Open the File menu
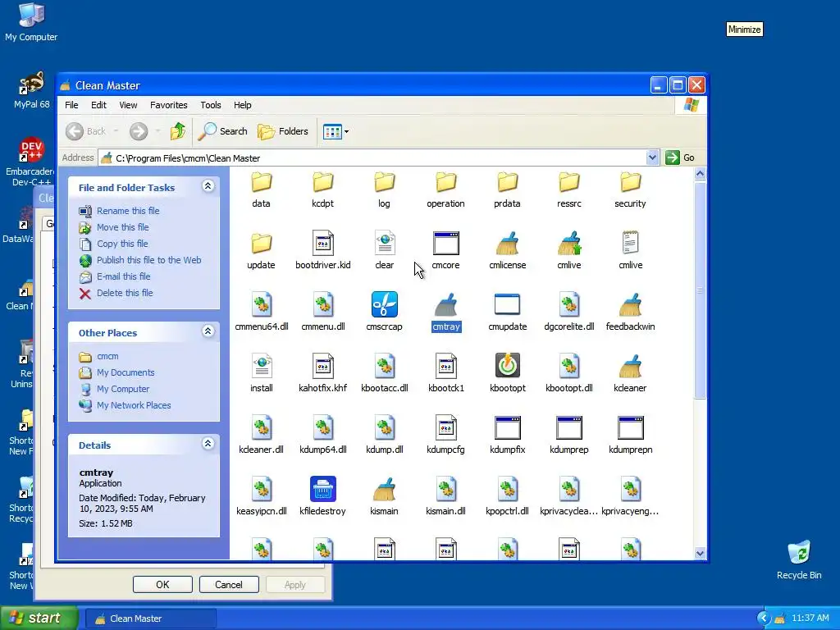The height and width of the screenshot is (630, 840). 71,105
